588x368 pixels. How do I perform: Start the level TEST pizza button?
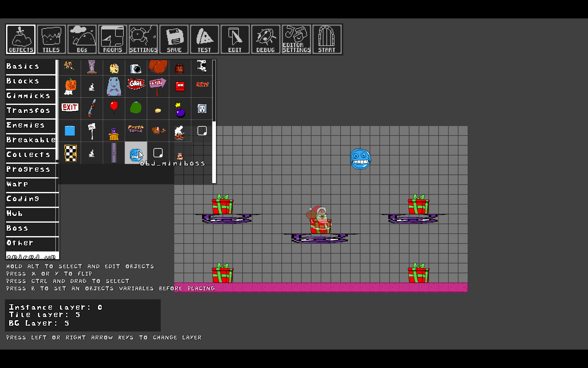pyautogui.click(x=204, y=39)
